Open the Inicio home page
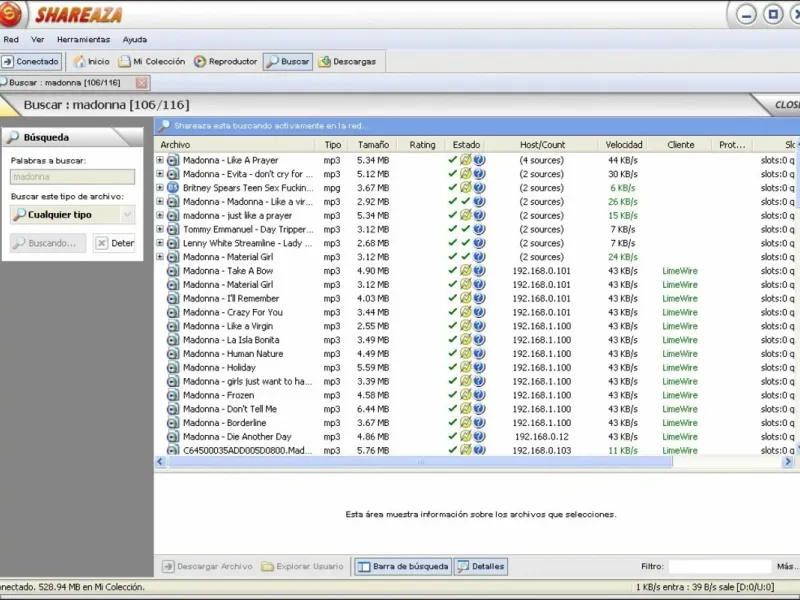 (91, 62)
